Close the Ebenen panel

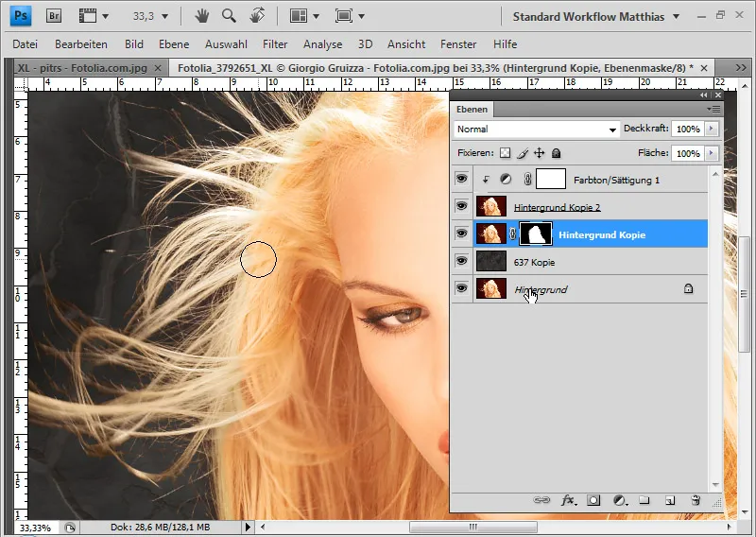tap(718, 95)
